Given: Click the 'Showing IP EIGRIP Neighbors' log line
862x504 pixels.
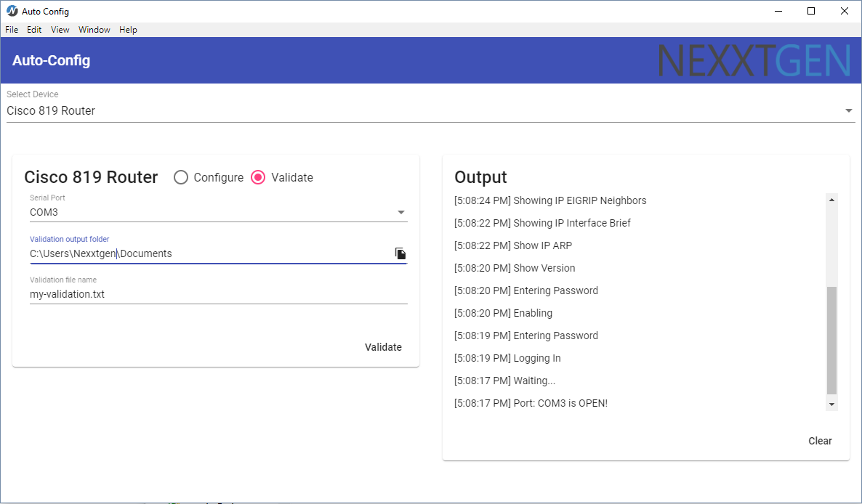Looking at the screenshot, I should tap(550, 200).
